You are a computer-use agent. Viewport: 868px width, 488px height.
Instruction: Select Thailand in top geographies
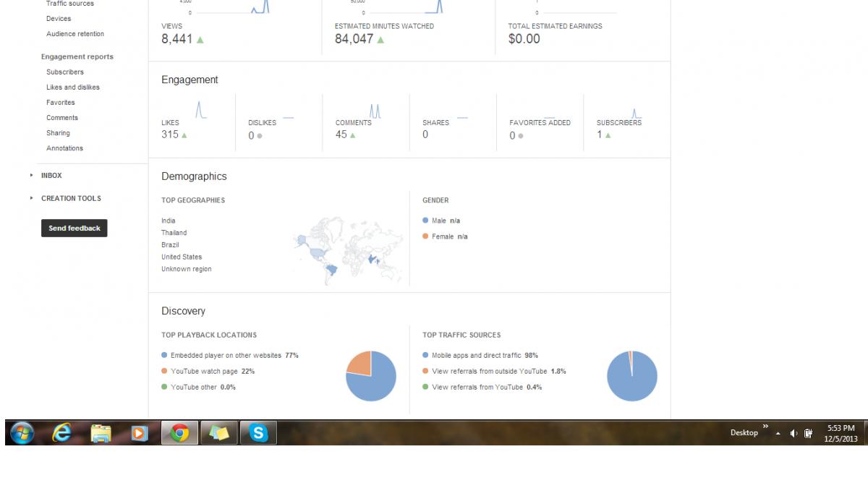tap(174, 233)
